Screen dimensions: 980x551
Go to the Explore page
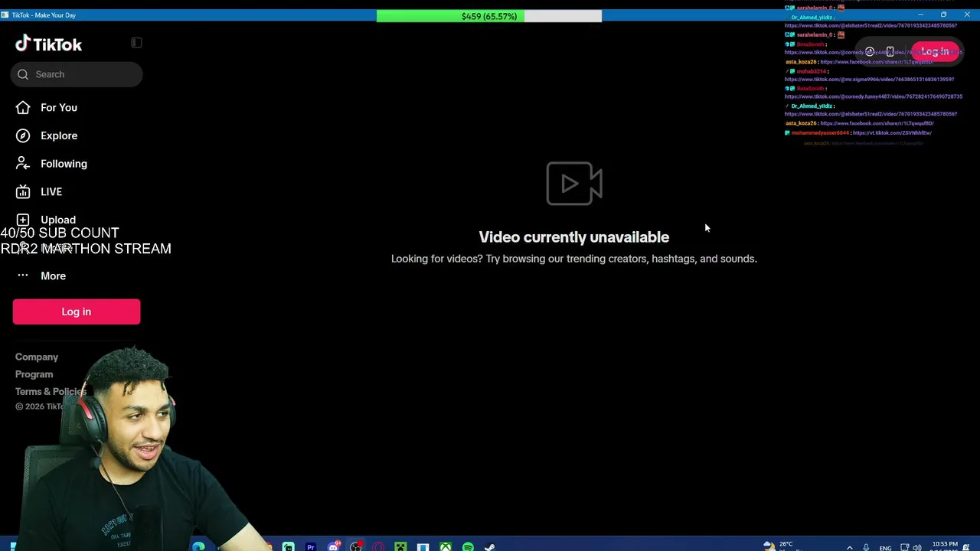(x=59, y=135)
